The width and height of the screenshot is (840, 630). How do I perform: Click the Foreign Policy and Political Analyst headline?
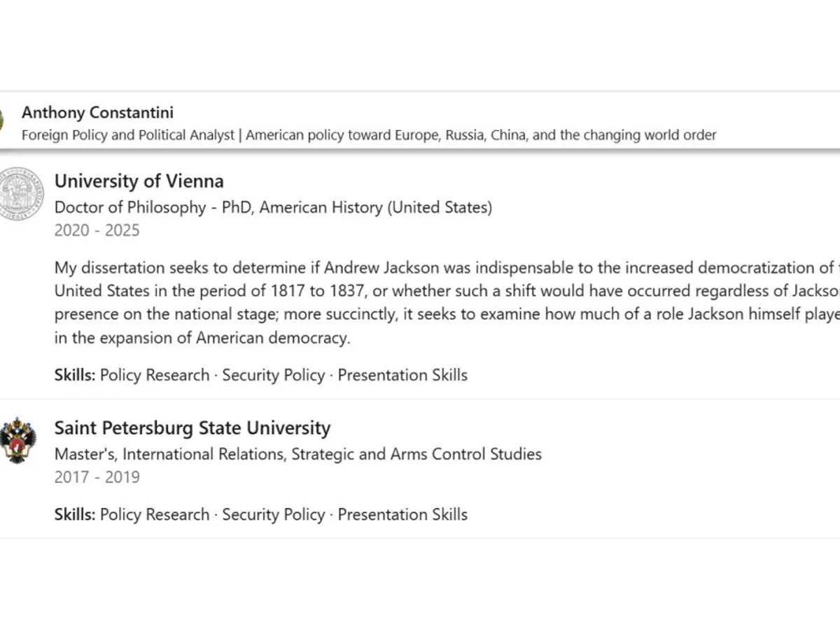369,135
